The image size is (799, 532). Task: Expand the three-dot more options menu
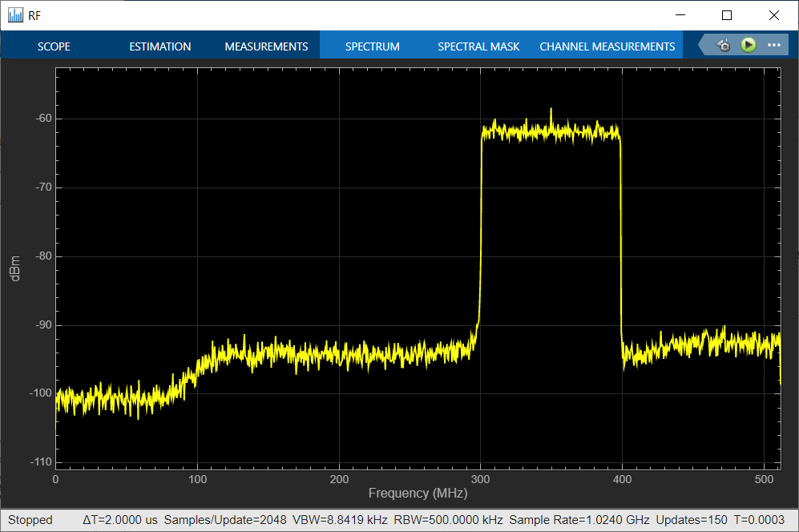tap(773, 45)
